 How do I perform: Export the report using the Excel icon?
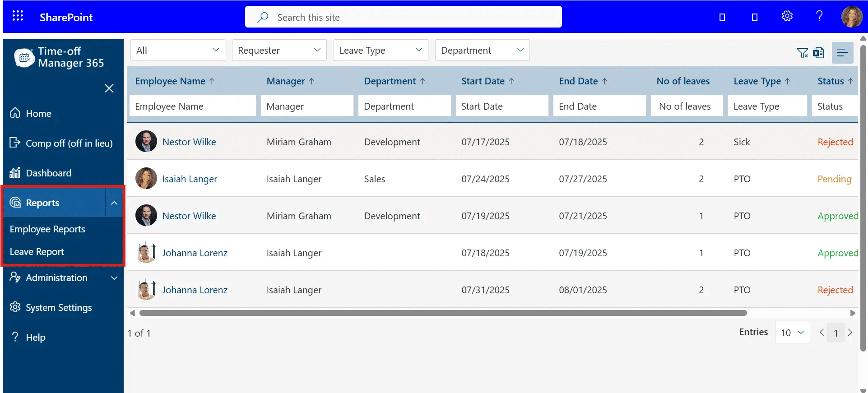point(818,53)
